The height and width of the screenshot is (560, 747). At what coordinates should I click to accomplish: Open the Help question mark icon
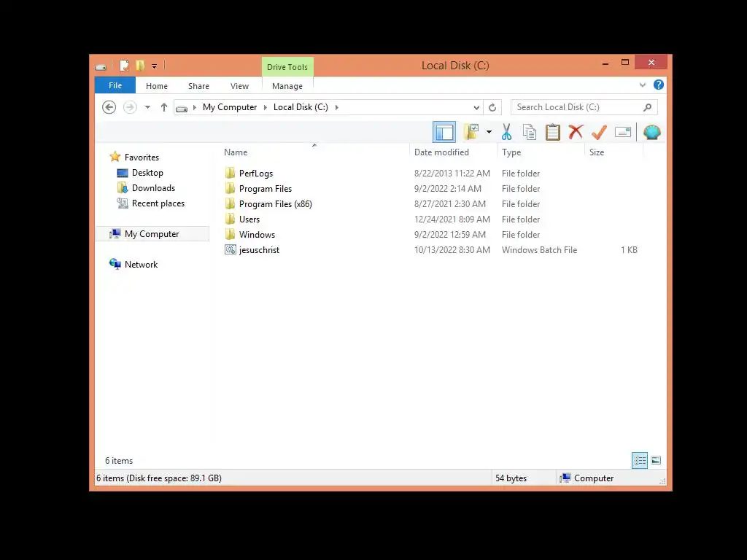tap(659, 85)
